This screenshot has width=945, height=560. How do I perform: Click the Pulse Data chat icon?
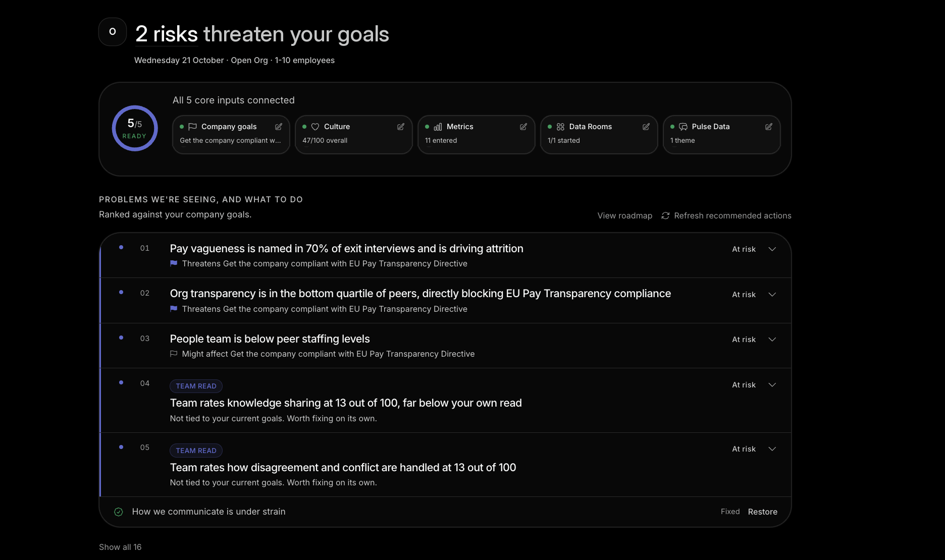[x=683, y=127]
